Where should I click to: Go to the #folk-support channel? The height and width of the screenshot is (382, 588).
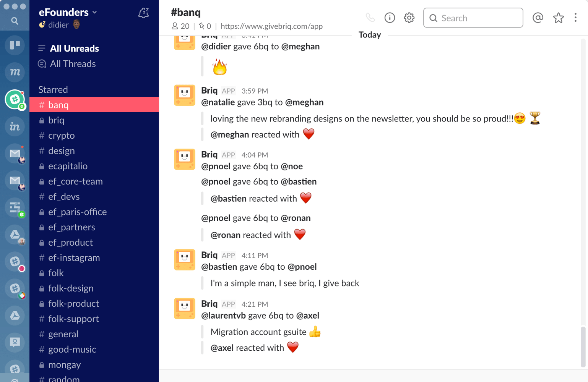pyautogui.click(x=94, y=319)
